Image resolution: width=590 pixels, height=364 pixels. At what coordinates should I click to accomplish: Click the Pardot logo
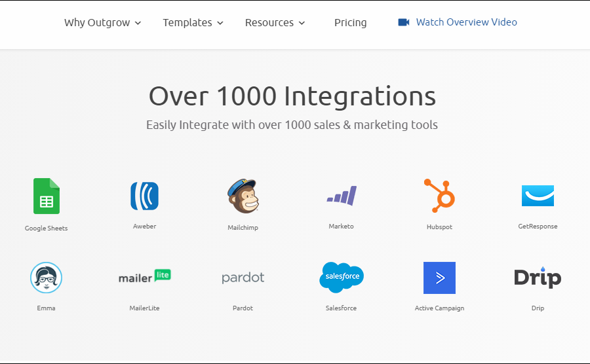click(243, 278)
